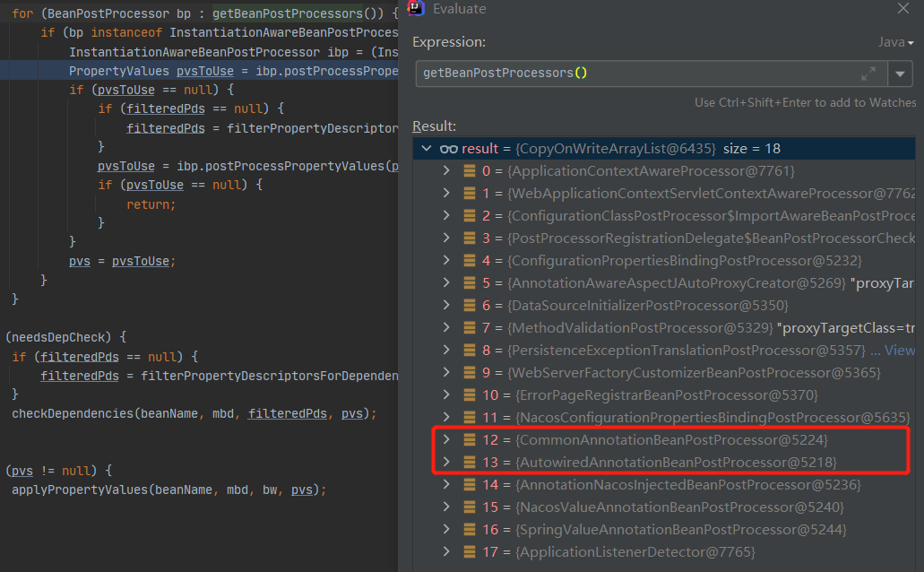Viewport: 924px width, 572px height.
Task: Click the 'Result:' label
Action: [435, 126]
